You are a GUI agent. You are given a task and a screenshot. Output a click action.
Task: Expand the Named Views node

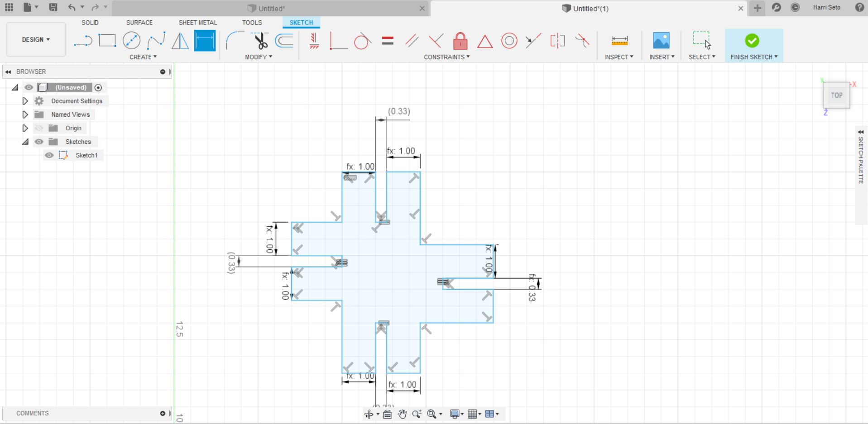(x=25, y=114)
